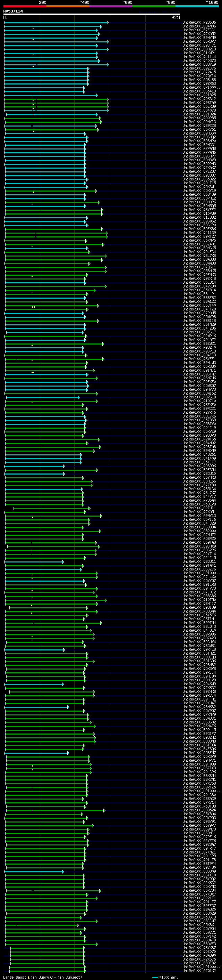Screen dimensions: 222x980
Task: Select the UniRef100_Q07423 label
Action: tap(199, 638)
